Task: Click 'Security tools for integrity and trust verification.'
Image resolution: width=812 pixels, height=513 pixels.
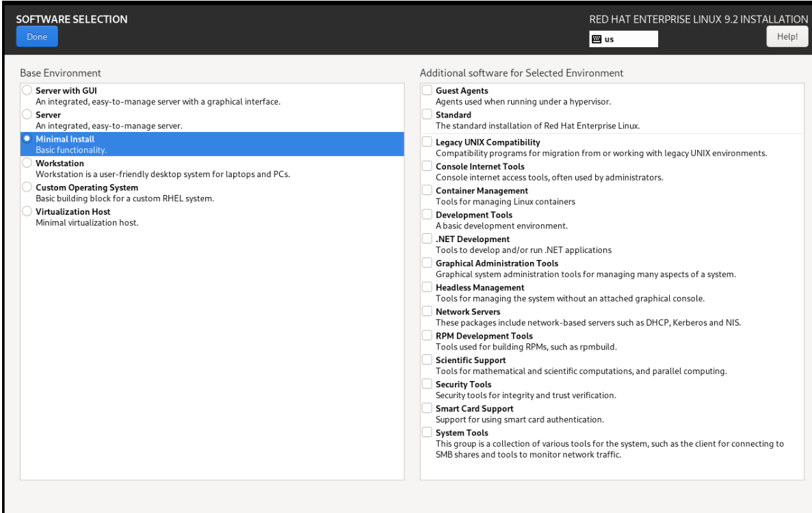Action: pos(525,395)
